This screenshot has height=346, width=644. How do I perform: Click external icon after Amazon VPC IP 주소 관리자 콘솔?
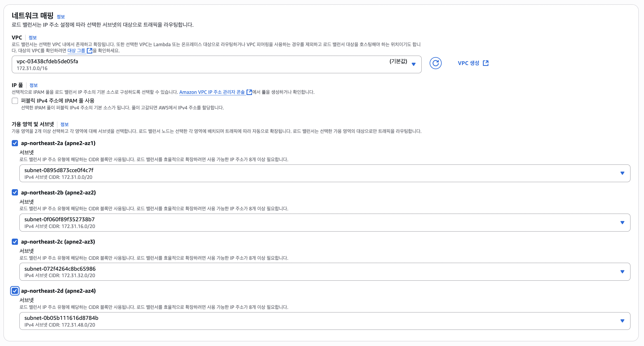point(249,92)
